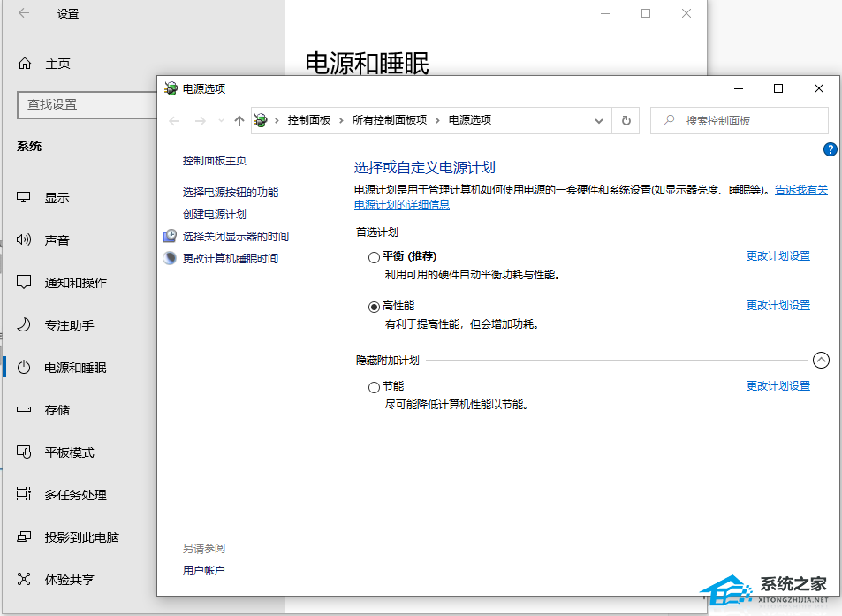This screenshot has height=616, width=842.
Task: 选择"高性能"电源计划
Action: (x=374, y=305)
